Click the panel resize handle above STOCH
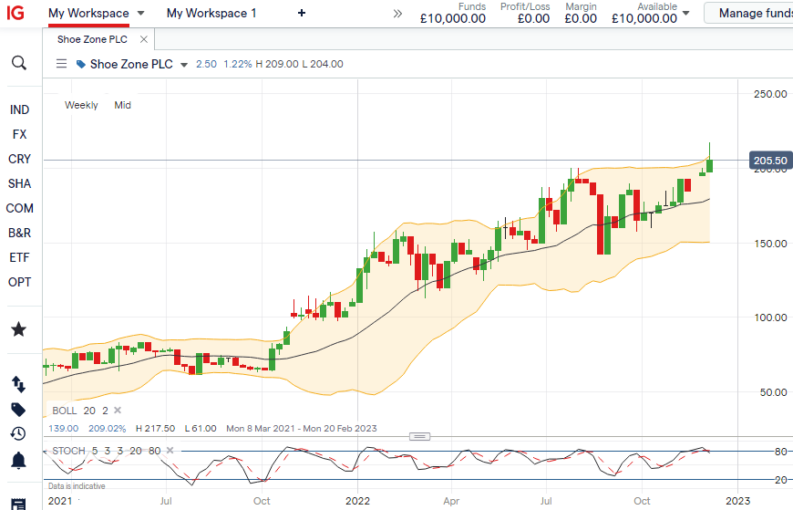Screen dimensions: 793x510 (x=419, y=436)
